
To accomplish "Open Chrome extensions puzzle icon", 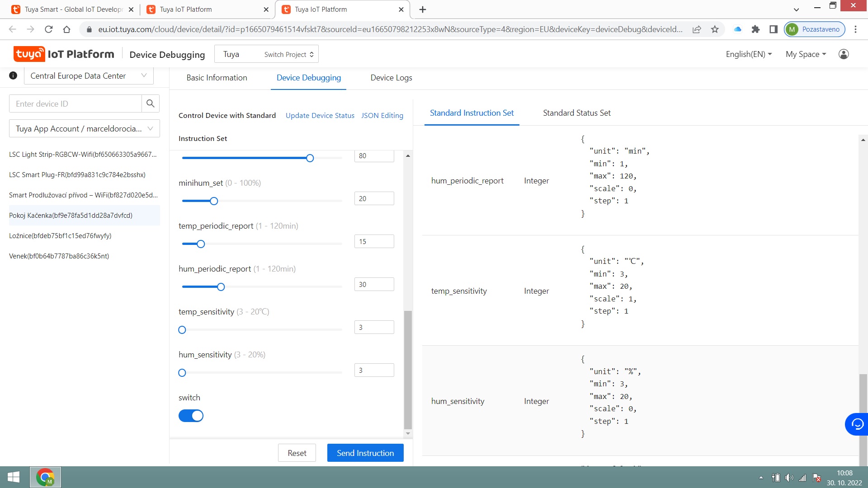I will (x=755, y=29).
